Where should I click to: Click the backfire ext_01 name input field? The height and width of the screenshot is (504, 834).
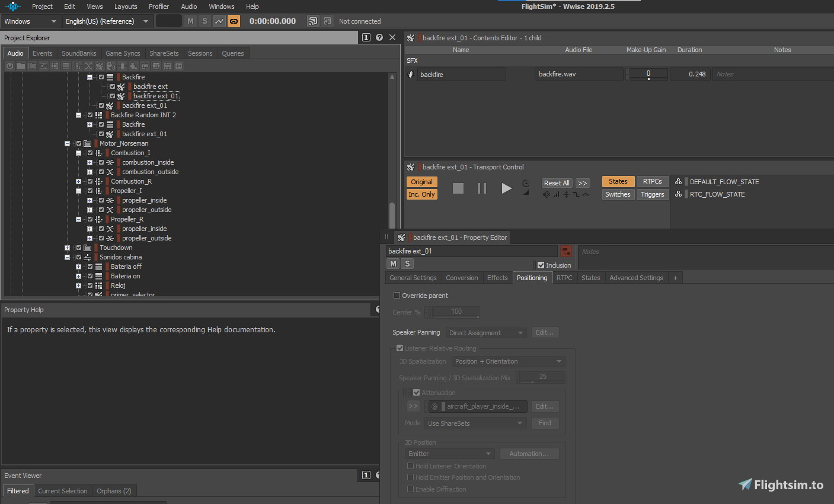coord(472,251)
